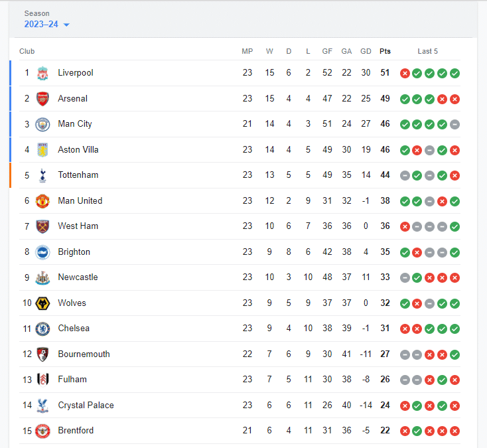
Task: Click the Tottenham cockerel crest
Action: tap(42, 175)
